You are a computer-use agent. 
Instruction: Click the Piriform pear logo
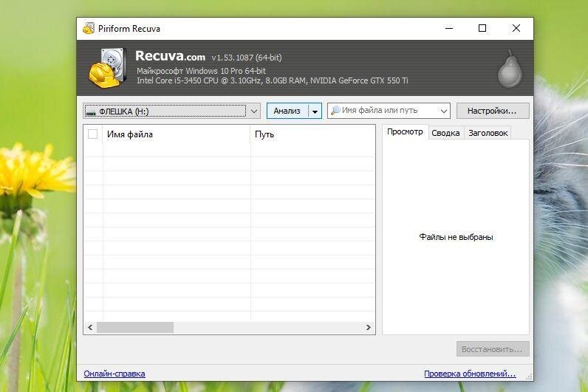pyautogui.click(x=510, y=69)
